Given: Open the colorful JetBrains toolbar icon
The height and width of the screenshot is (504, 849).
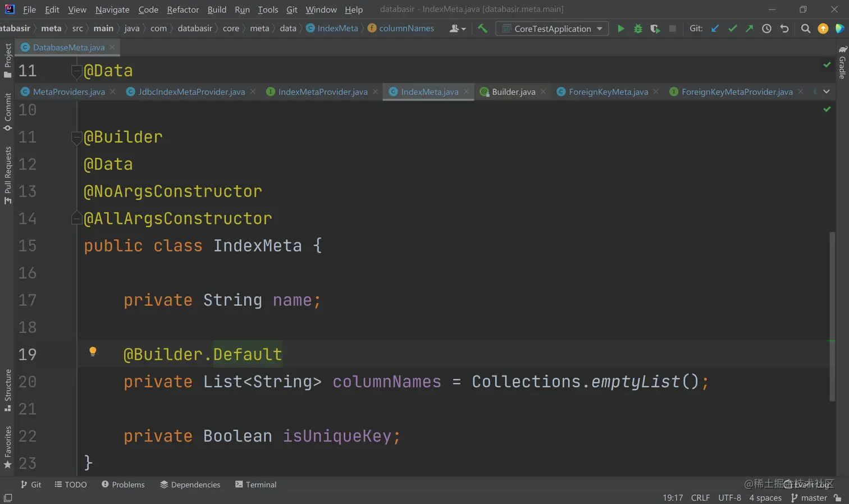Looking at the screenshot, I should click(x=840, y=29).
